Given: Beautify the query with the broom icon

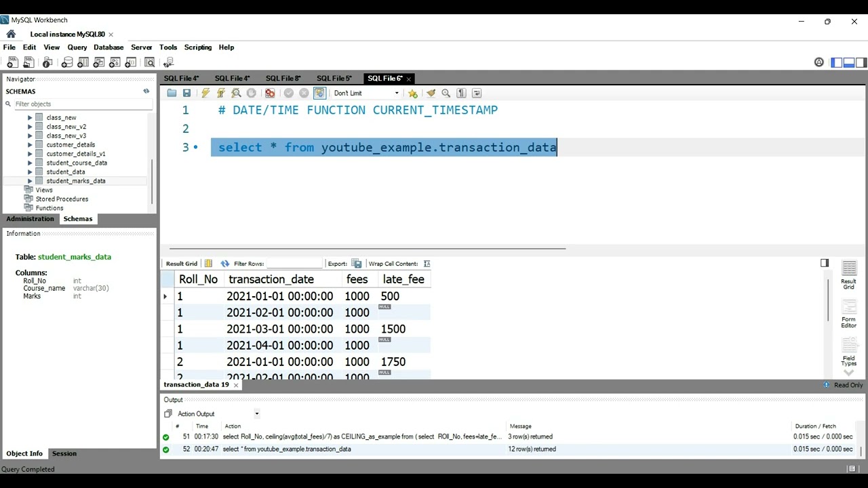Looking at the screenshot, I should [431, 94].
